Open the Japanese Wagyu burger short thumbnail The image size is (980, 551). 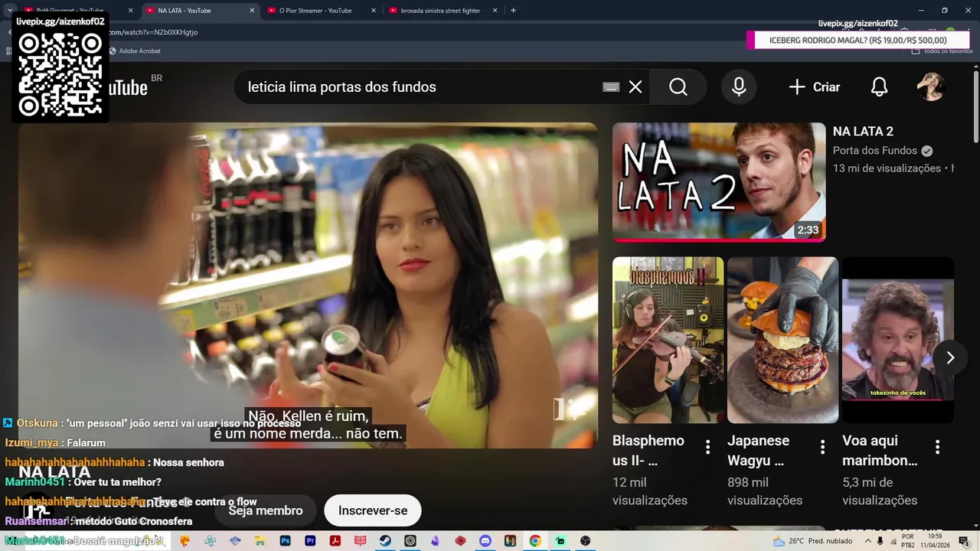782,340
